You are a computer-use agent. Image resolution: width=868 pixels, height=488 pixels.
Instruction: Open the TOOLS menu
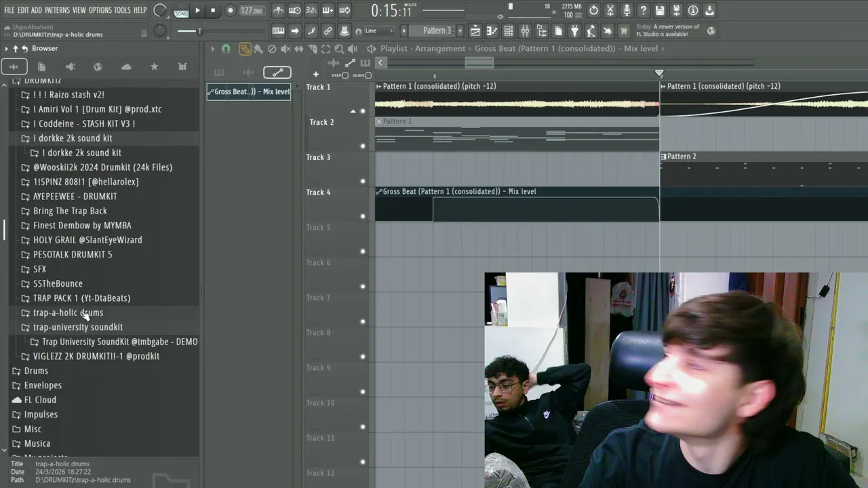[x=122, y=10]
